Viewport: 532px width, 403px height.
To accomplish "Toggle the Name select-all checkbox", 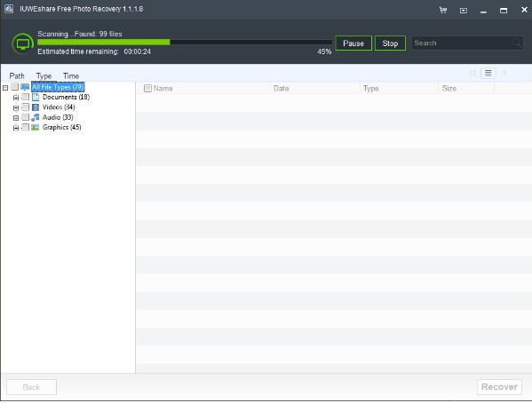I will tap(147, 89).
